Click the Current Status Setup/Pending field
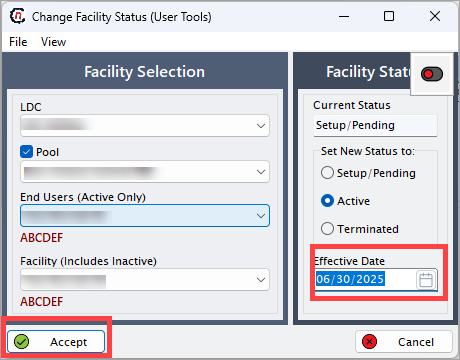 click(375, 125)
